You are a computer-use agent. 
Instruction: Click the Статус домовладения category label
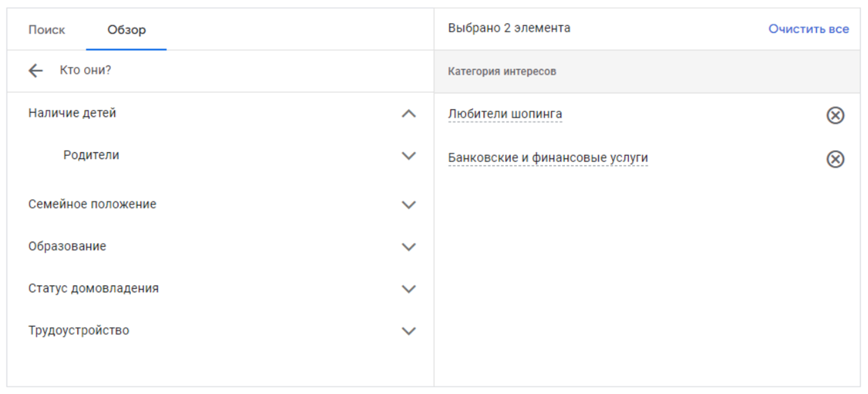coord(94,288)
